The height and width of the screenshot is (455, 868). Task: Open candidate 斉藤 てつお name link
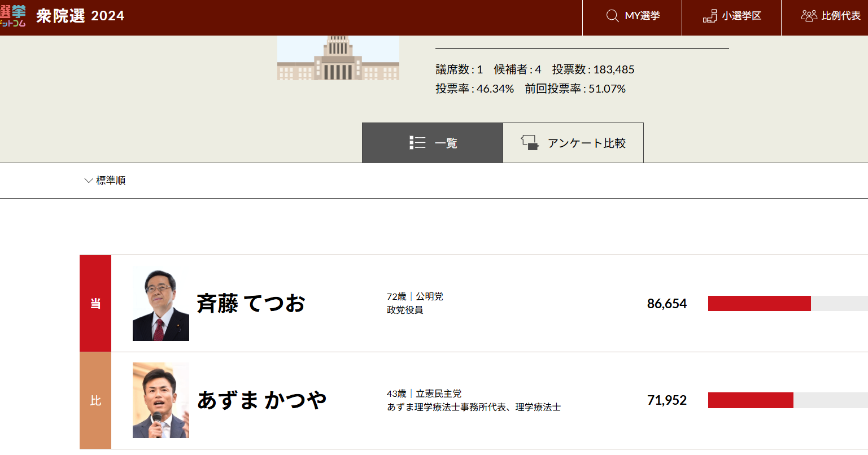251,304
